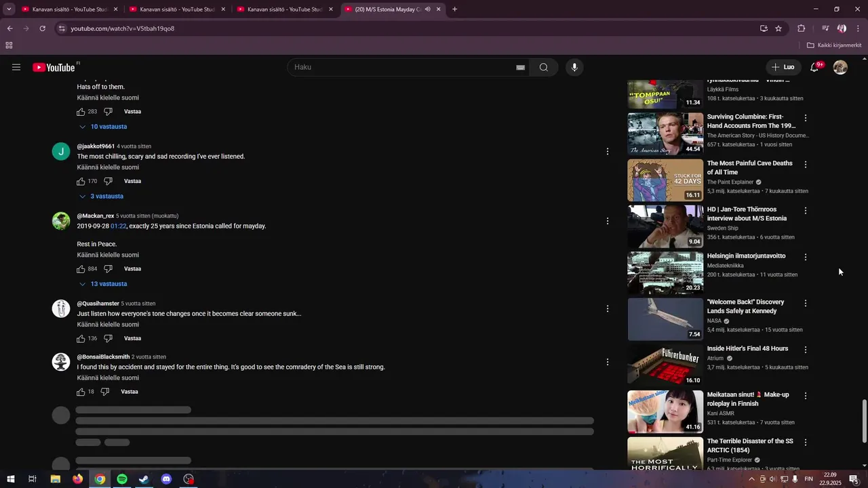Dislike the comment by @jaakkot9661

pos(108,181)
